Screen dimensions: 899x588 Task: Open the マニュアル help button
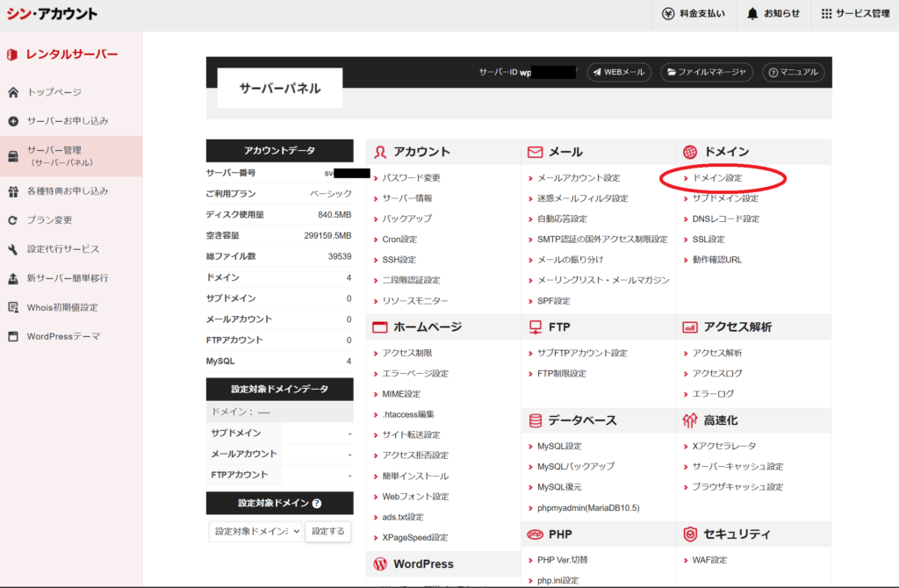794,72
